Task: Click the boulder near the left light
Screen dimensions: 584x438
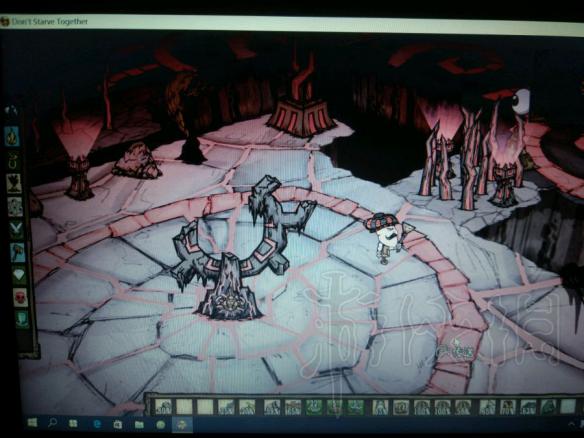Action: (x=137, y=161)
